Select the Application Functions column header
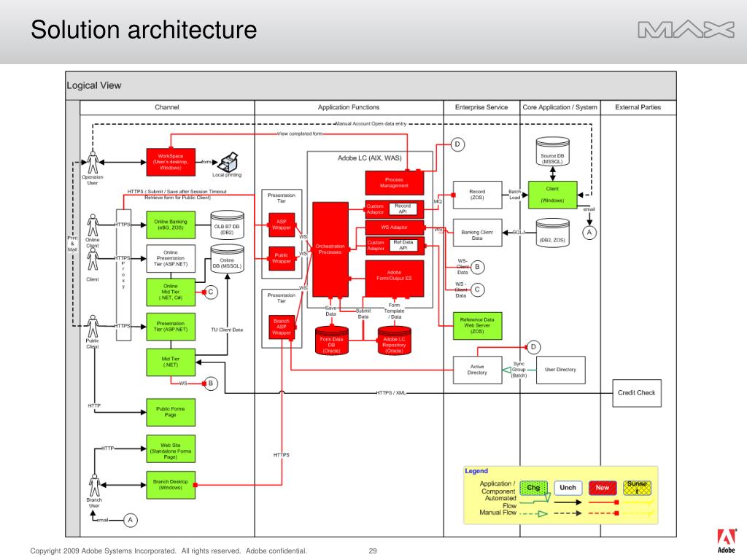Image resolution: width=747 pixels, height=560 pixels. (x=349, y=107)
